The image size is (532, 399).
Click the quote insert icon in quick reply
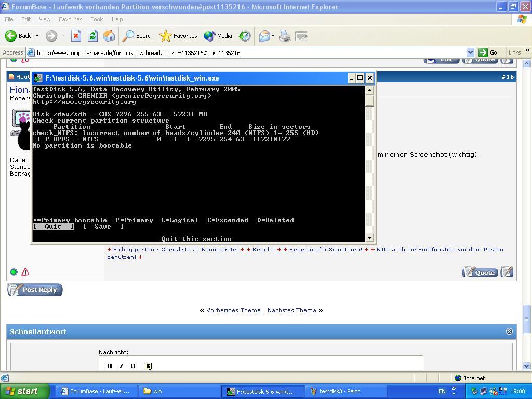pyautogui.click(x=148, y=366)
